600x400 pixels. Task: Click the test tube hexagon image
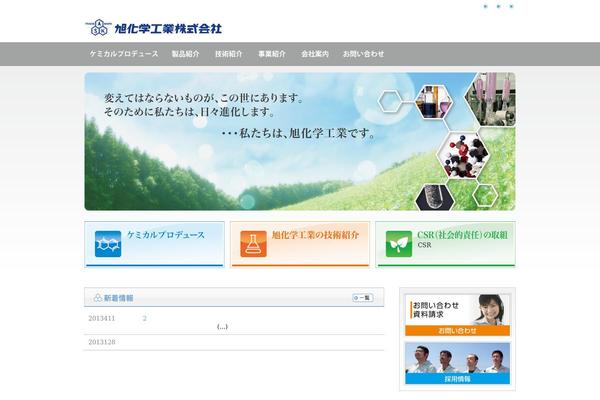(x=435, y=198)
